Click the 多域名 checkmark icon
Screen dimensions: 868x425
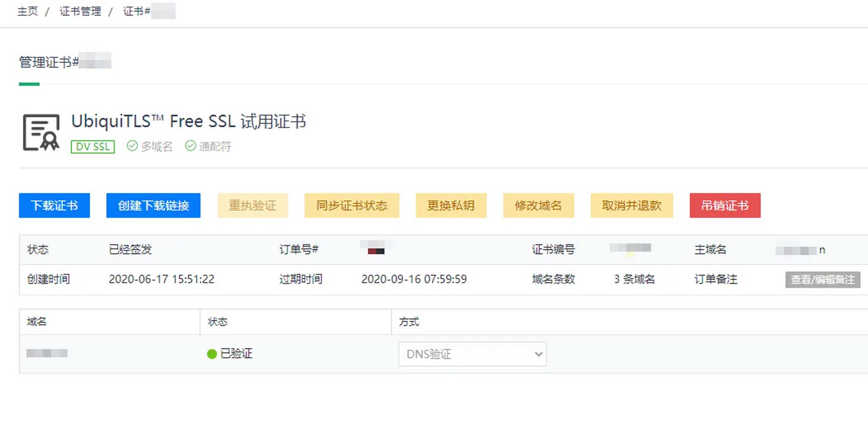132,146
